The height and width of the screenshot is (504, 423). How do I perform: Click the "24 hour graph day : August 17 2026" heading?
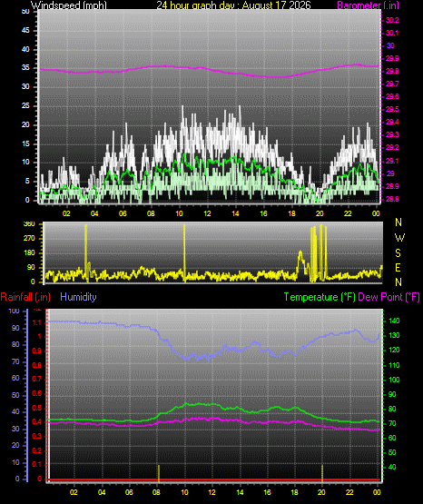pos(233,5)
